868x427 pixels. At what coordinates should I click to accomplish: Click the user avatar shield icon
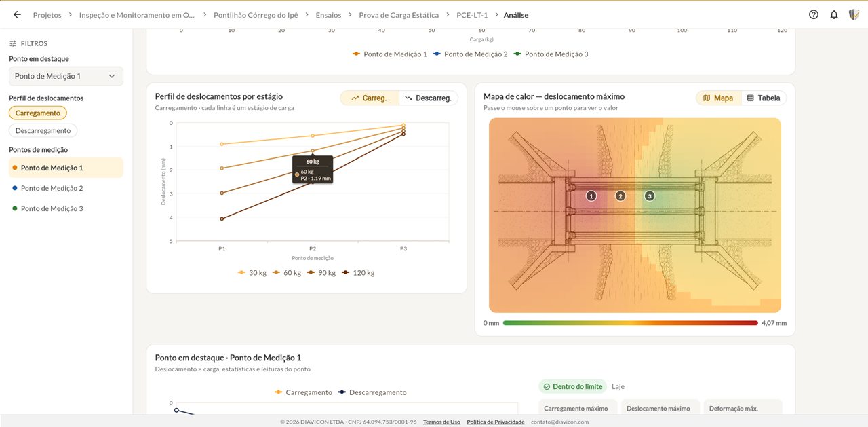coord(854,15)
